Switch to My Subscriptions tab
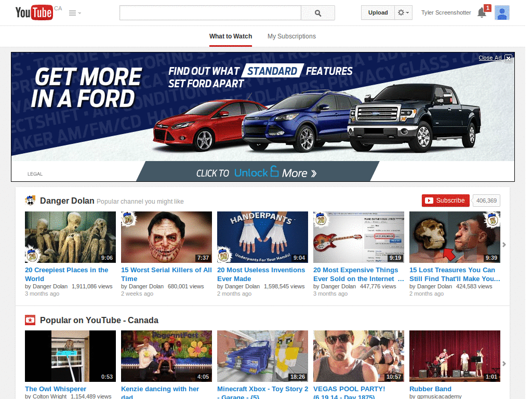Viewport: 532px width, 399px height. tap(291, 36)
